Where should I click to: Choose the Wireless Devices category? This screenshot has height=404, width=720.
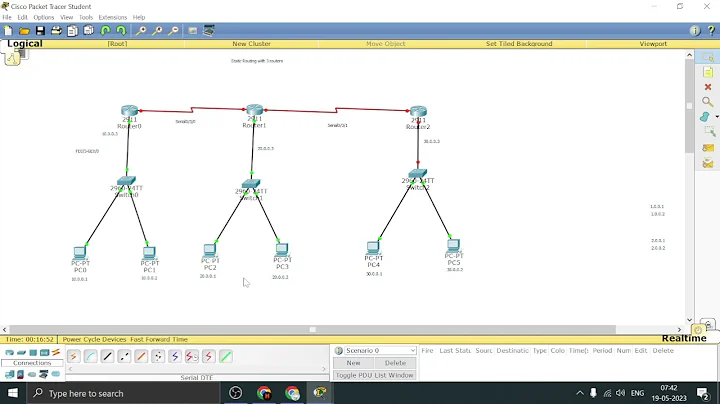(45, 353)
